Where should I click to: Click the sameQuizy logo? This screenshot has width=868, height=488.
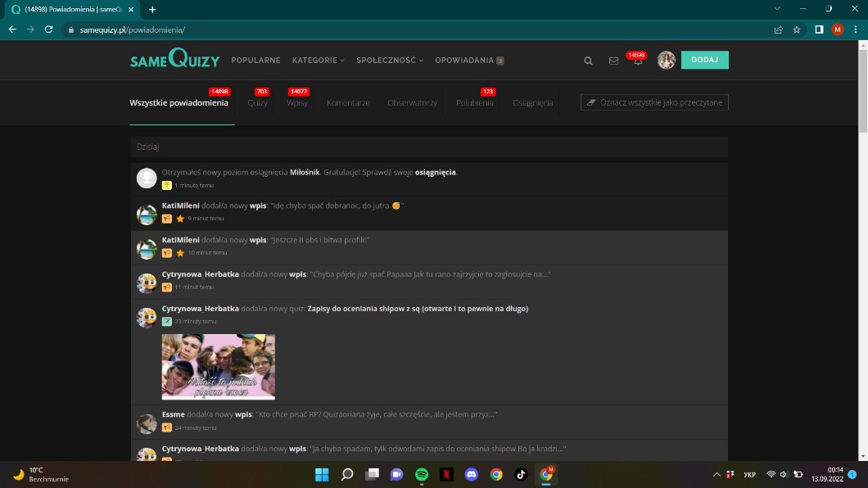coord(175,60)
